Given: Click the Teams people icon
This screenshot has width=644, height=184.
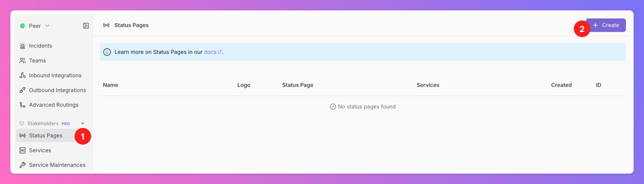Looking at the screenshot, I should click(x=22, y=61).
